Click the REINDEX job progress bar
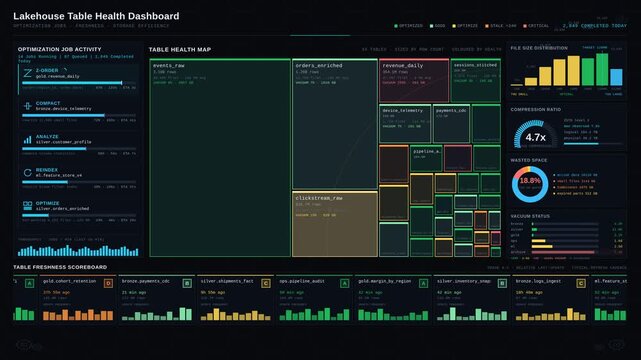Image resolution: width=641 pixels, height=360 pixels. (x=79, y=182)
